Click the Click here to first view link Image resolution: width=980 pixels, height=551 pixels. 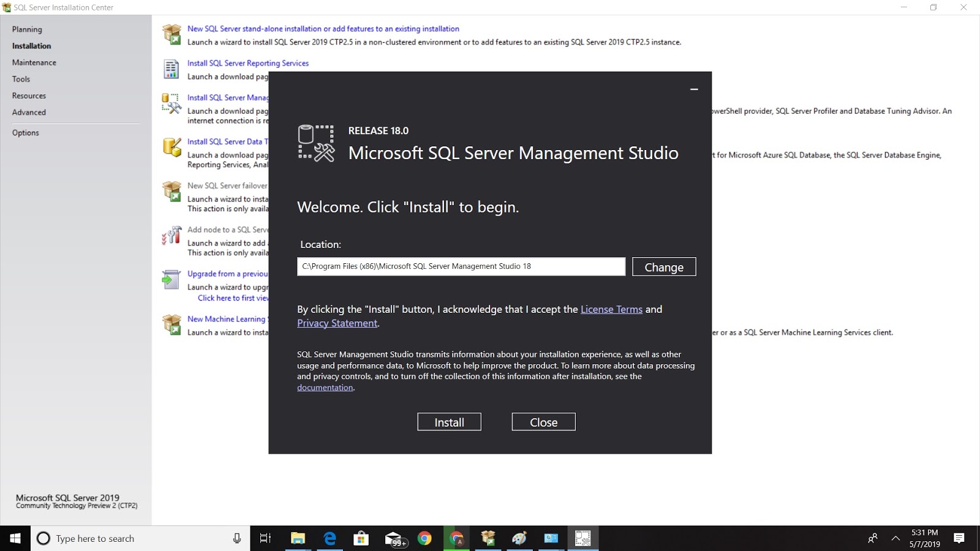233,298
